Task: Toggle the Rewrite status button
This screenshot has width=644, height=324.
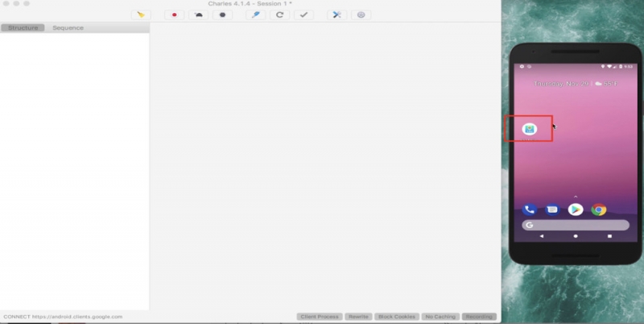Action: pos(358,317)
